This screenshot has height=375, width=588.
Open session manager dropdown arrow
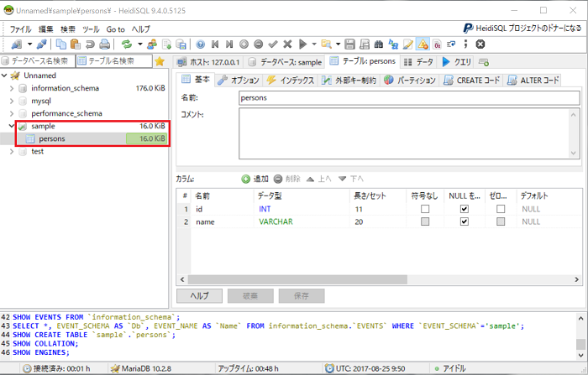click(29, 44)
